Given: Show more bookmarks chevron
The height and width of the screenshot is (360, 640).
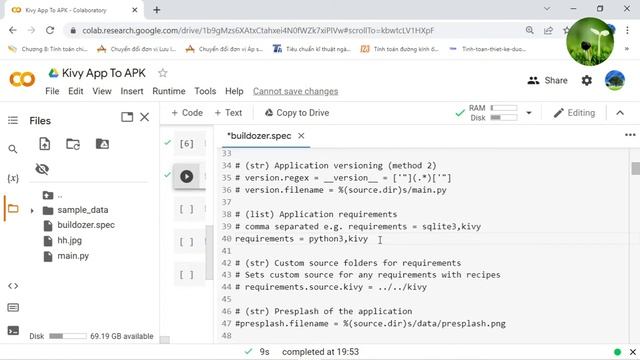Looking at the screenshot, I should [627, 49].
